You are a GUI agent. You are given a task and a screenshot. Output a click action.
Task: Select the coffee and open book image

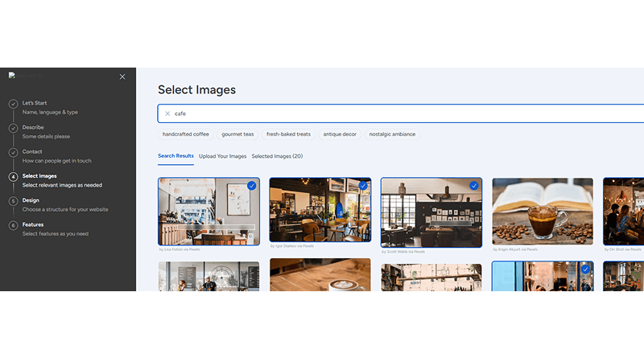(x=543, y=212)
